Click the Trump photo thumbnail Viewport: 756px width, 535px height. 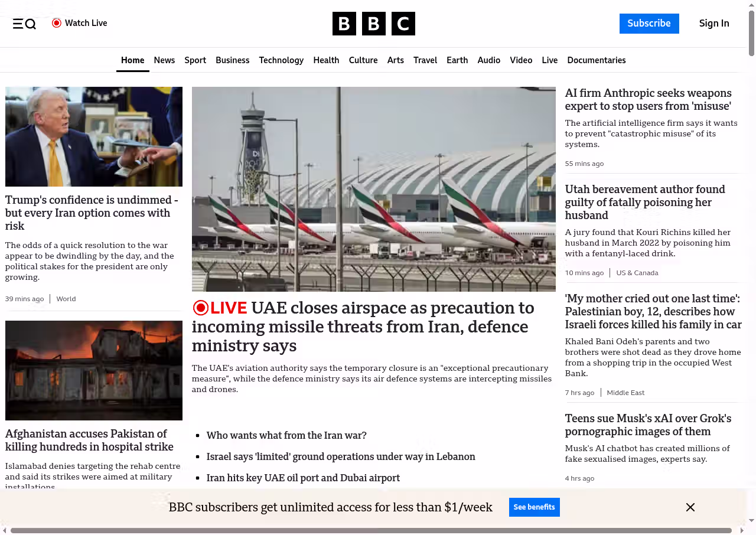click(94, 136)
